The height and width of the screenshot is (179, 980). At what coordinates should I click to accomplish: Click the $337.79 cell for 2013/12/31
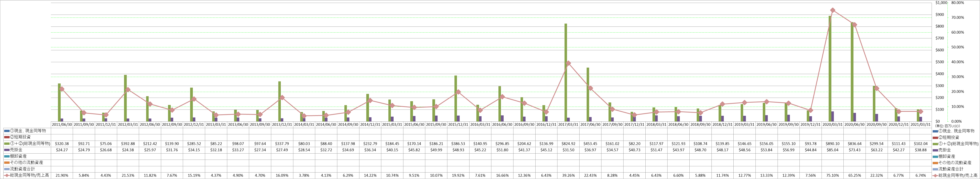[282, 144]
